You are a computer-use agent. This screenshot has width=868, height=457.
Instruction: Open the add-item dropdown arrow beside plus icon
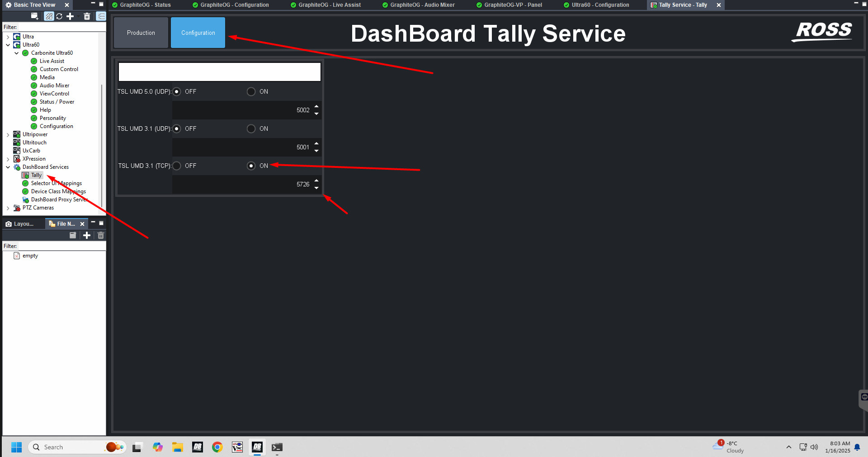point(78,17)
